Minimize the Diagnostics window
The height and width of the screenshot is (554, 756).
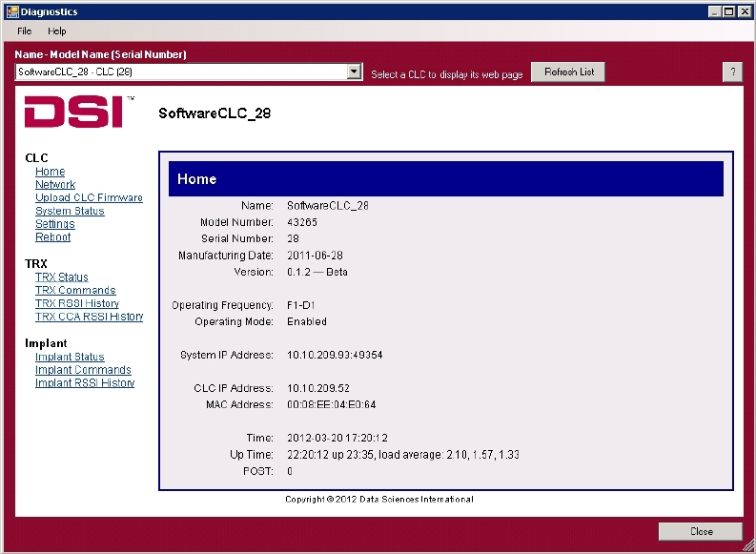716,11
